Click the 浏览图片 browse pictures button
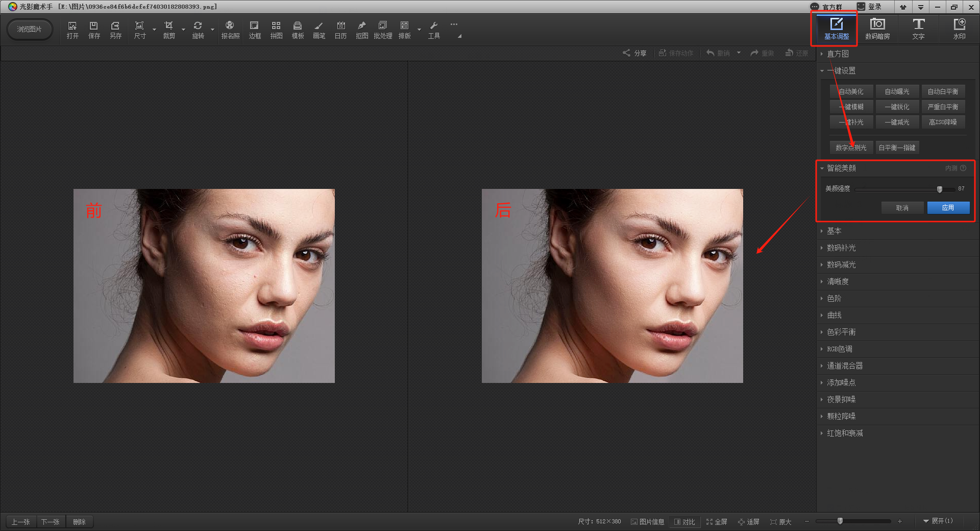This screenshot has width=980, height=531. (x=30, y=29)
